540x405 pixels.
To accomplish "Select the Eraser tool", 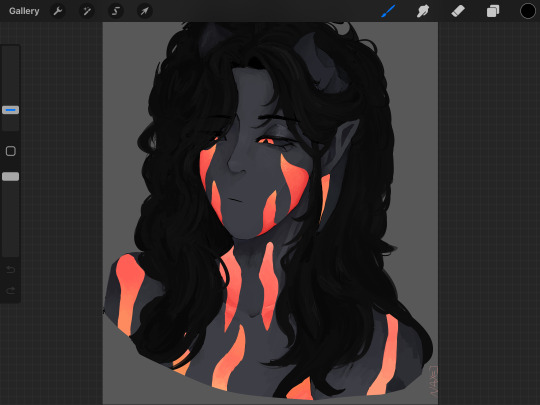I will point(458,11).
